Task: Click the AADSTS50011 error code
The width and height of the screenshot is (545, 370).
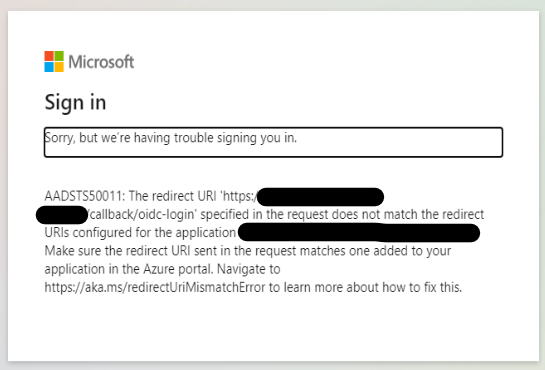Action: (x=84, y=196)
